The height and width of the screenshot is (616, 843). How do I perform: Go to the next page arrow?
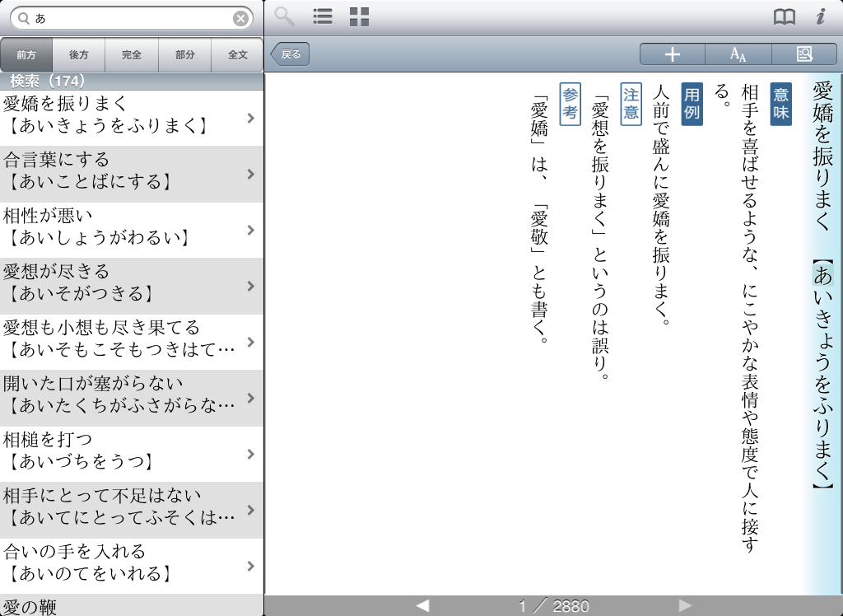[685, 606]
